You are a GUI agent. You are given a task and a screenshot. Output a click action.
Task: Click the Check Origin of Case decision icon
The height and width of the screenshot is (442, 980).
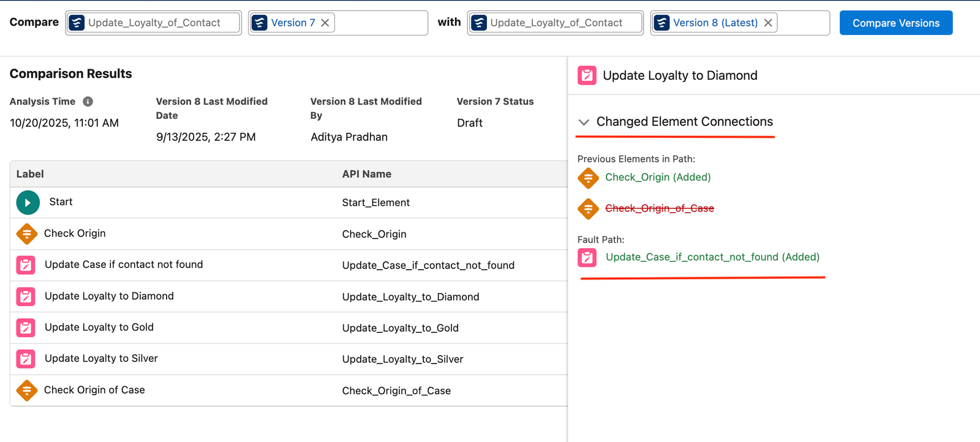27,391
